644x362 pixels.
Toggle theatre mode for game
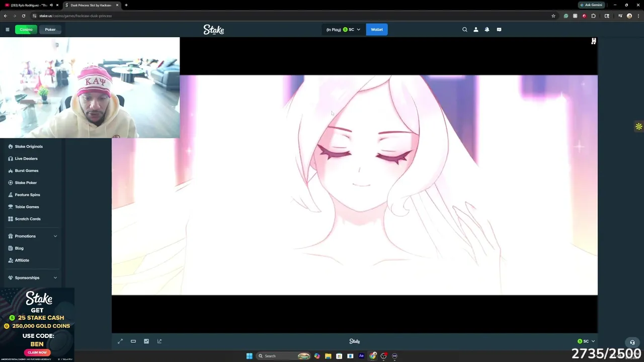coord(133,341)
